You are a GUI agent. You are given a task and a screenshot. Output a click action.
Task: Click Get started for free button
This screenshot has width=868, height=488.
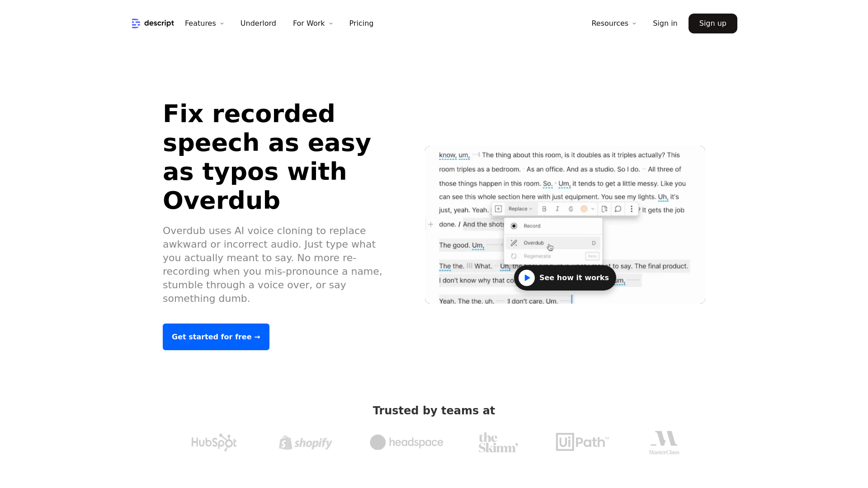pos(216,337)
